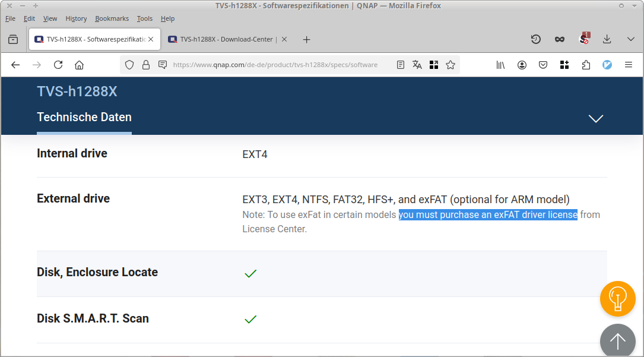Bookmark this page with the star
The width and height of the screenshot is (644, 357).
click(451, 65)
